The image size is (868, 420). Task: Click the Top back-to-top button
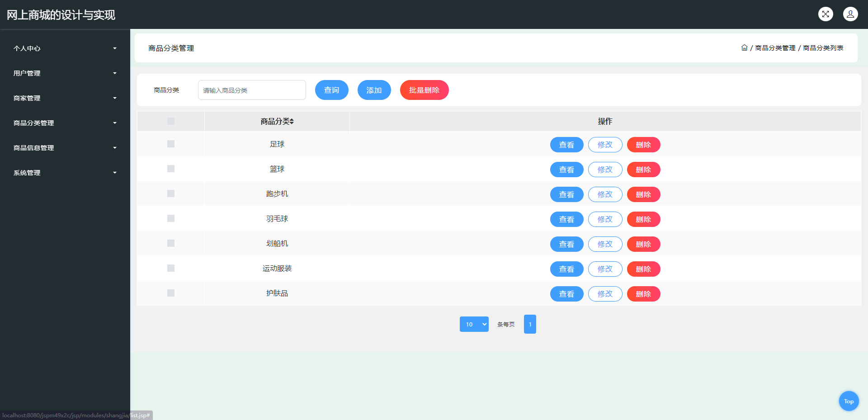tap(849, 401)
